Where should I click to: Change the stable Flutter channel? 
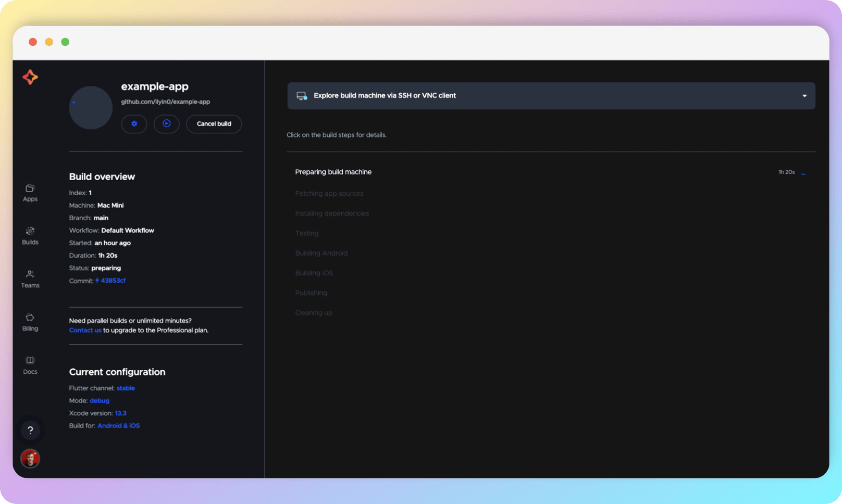126,388
